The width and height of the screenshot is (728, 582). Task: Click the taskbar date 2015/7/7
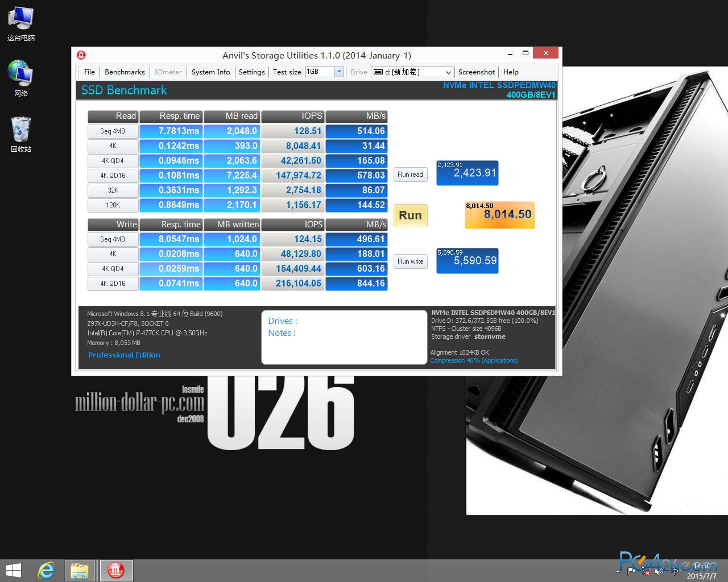(701, 576)
